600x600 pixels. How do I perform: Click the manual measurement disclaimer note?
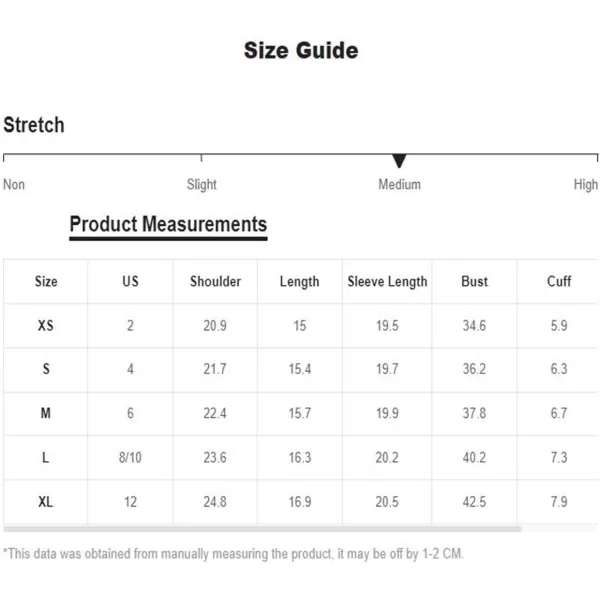pos(234,554)
